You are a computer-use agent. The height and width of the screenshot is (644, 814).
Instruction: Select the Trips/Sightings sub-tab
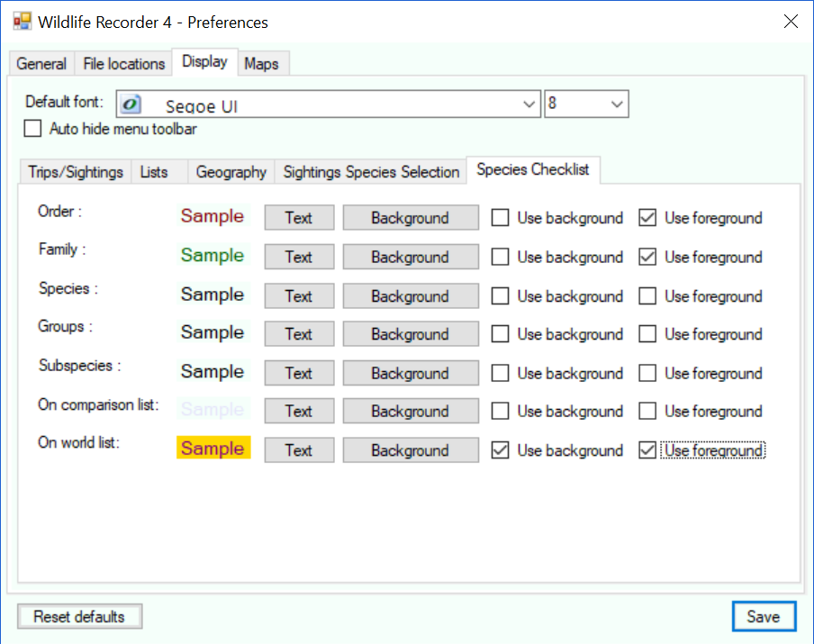pos(76,172)
